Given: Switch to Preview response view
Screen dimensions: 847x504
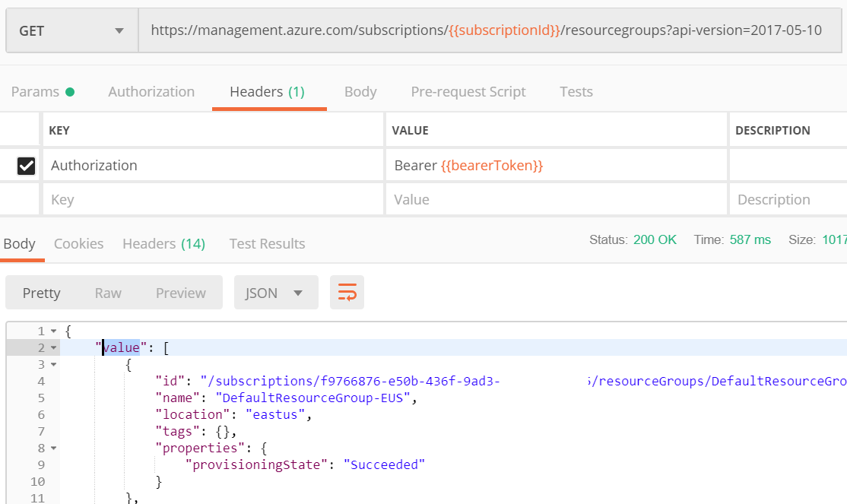Looking at the screenshot, I should coord(181,293).
